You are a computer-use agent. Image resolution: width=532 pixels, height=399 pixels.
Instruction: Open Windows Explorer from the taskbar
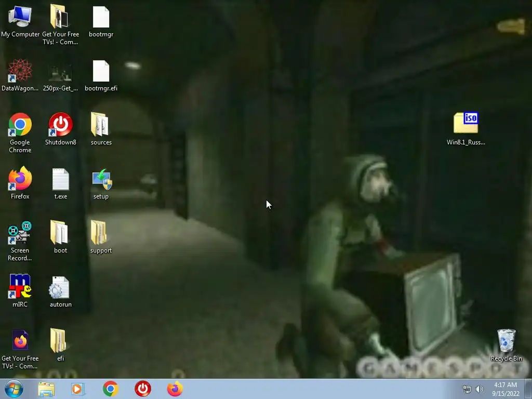click(x=46, y=389)
